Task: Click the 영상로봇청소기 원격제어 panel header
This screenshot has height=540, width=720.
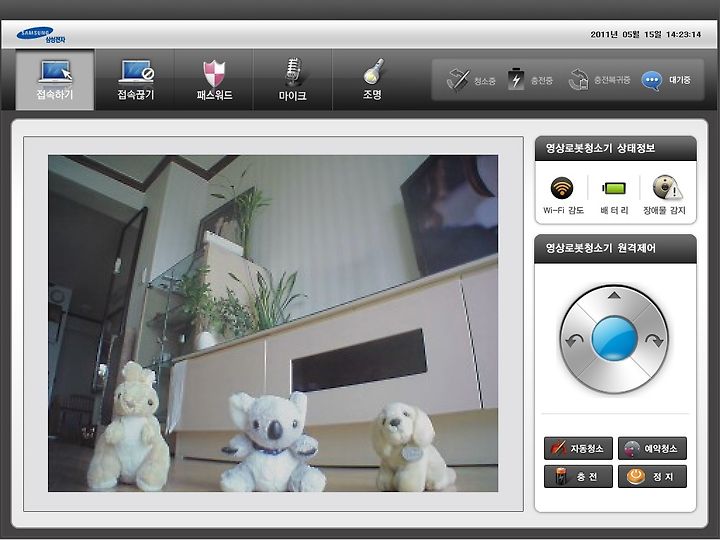Action: [x=615, y=248]
